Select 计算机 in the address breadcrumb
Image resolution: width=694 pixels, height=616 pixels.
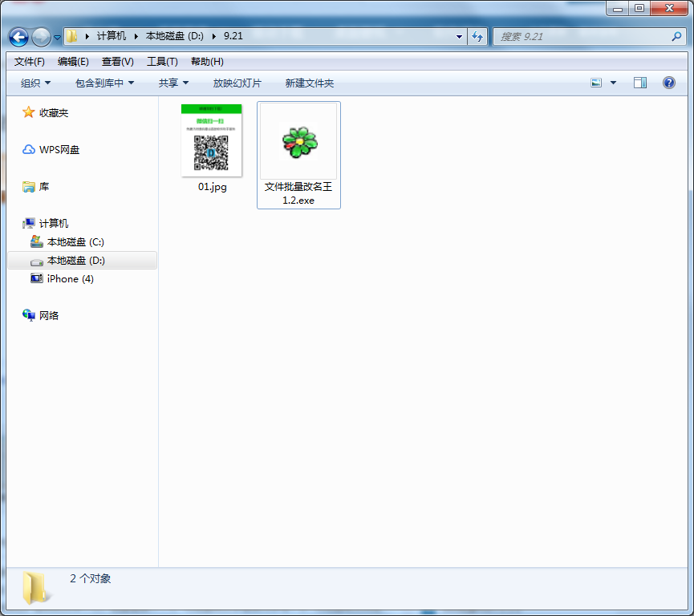click(112, 36)
